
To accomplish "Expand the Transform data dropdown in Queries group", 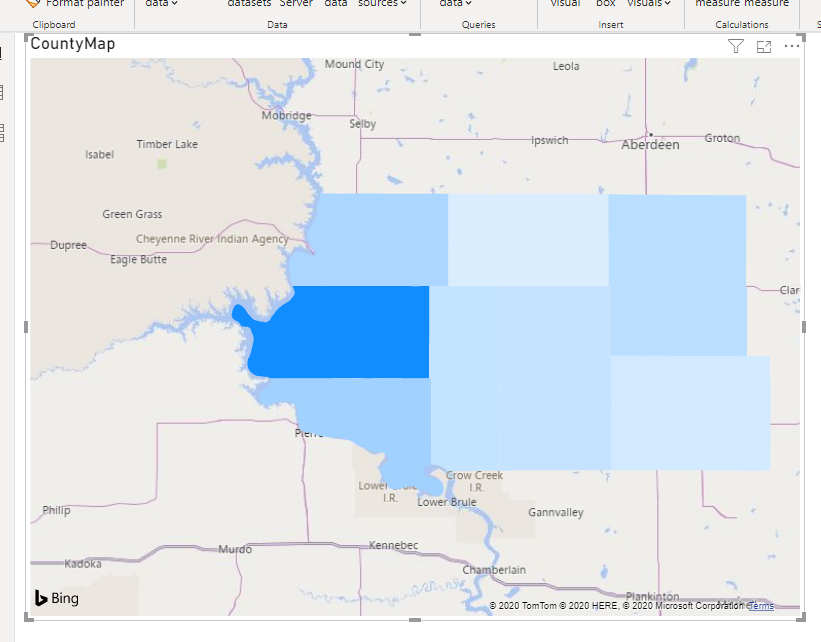I will pyautogui.click(x=456, y=4).
